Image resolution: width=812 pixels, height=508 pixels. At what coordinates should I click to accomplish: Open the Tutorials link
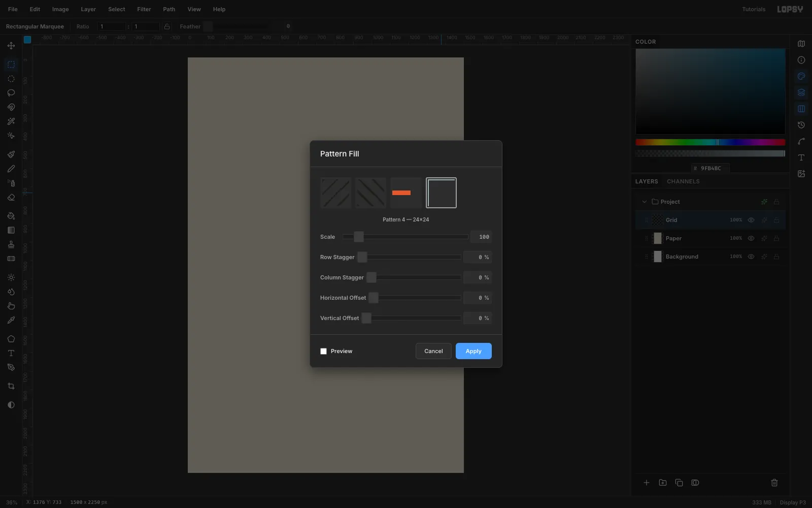(x=754, y=9)
